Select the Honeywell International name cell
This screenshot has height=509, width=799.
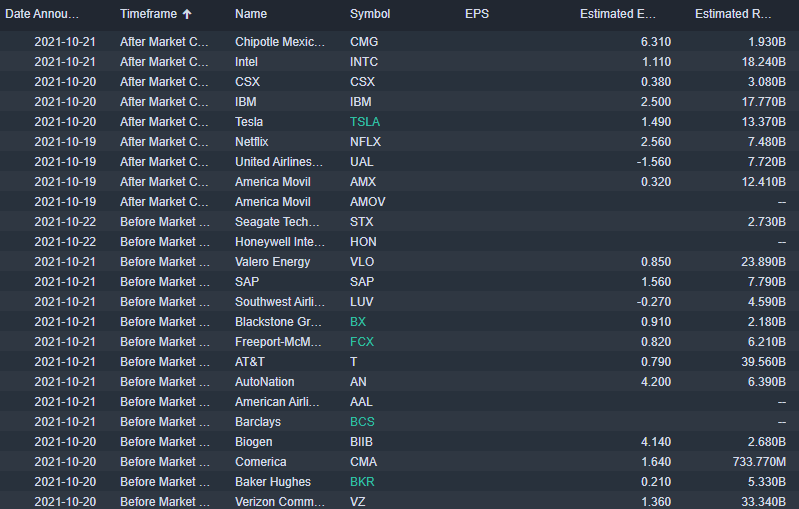coord(280,242)
